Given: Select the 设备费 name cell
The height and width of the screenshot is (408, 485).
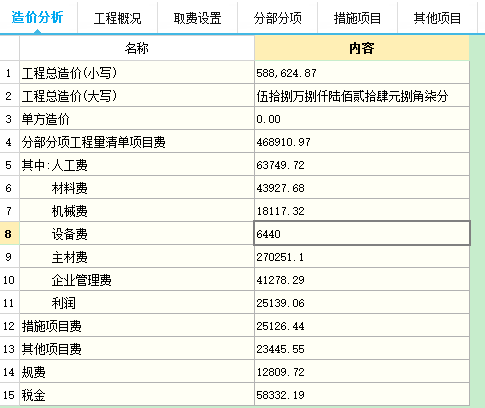Looking at the screenshot, I should [x=137, y=234].
